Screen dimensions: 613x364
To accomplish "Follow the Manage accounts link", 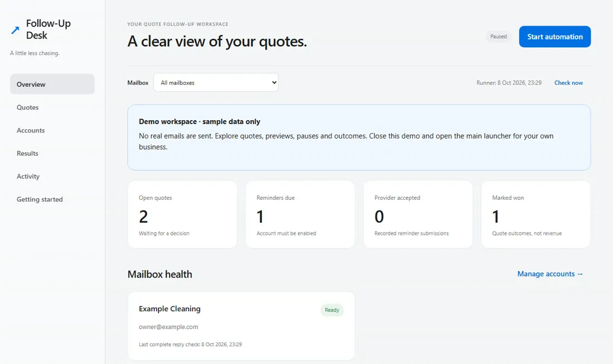I will (550, 274).
